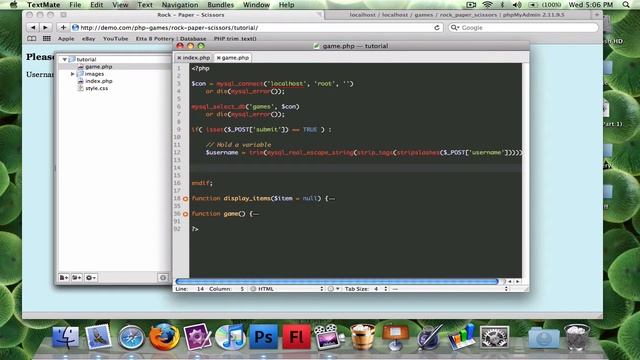The width and height of the screenshot is (640, 360).
Task: Close the game.php tab using its x icon
Action: (218, 58)
